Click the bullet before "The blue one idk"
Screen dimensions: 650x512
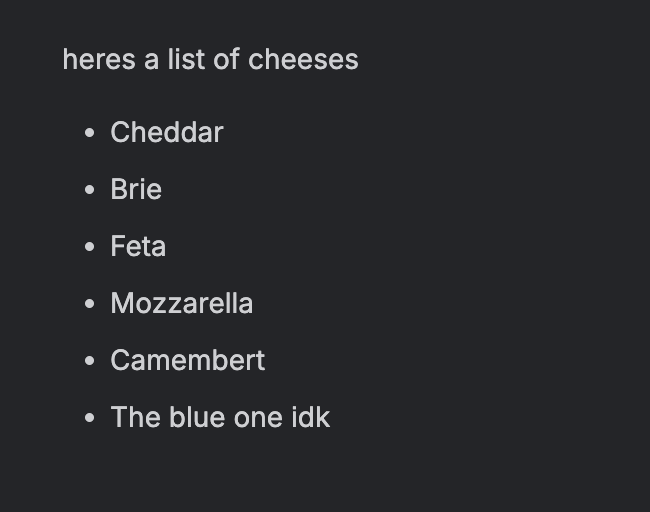(x=90, y=418)
